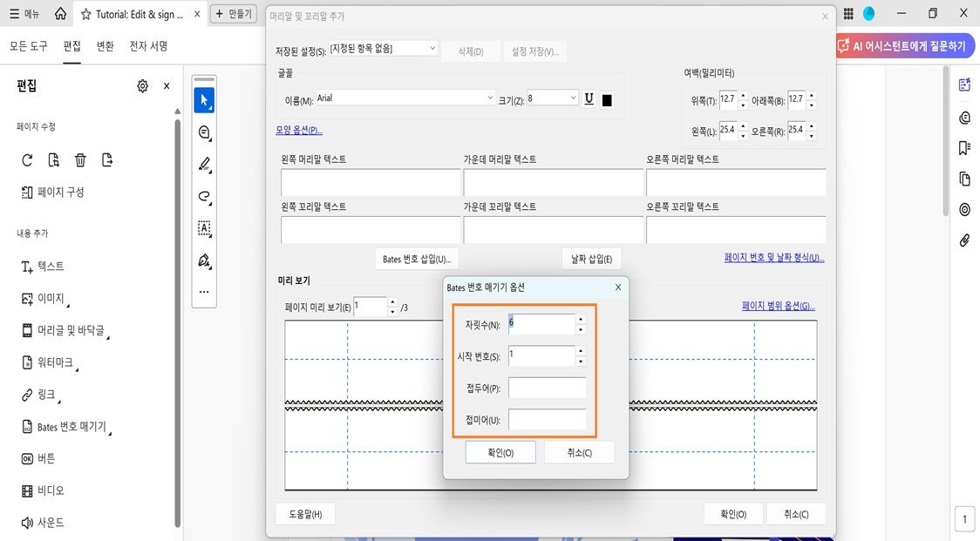Select the signature pen tool
The height and width of the screenshot is (541, 980).
(203, 260)
